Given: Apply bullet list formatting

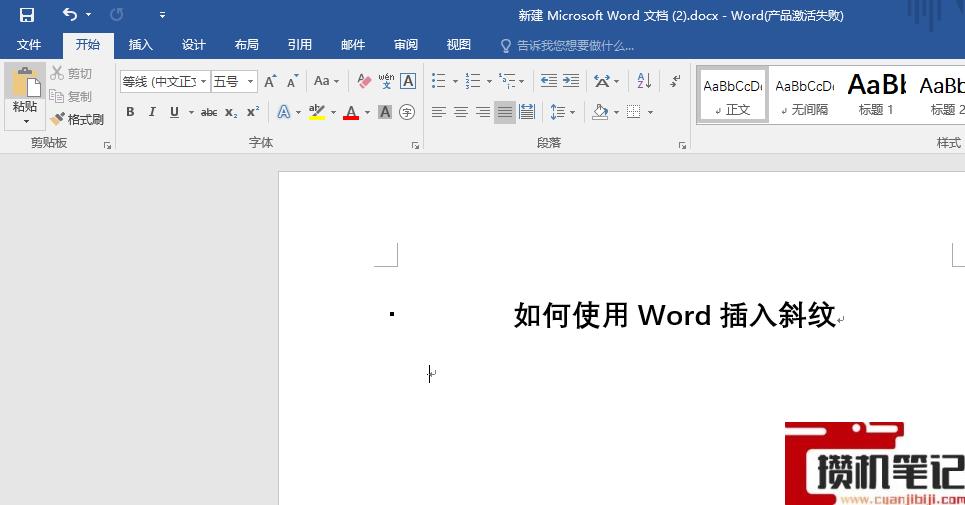Looking at the screenshot, I should point(439,81).
